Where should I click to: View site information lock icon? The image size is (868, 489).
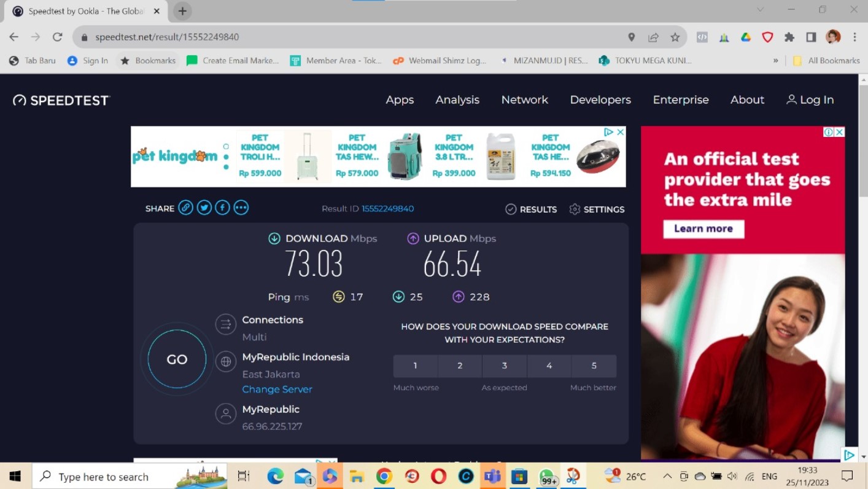coord(85,37)
